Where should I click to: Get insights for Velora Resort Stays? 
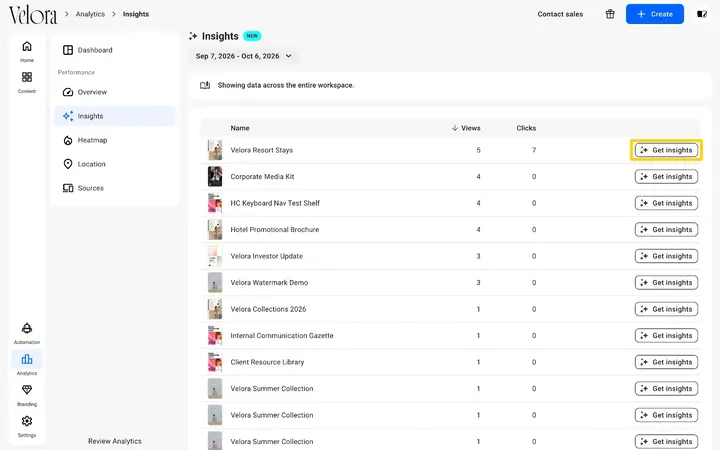pos(666,150)
